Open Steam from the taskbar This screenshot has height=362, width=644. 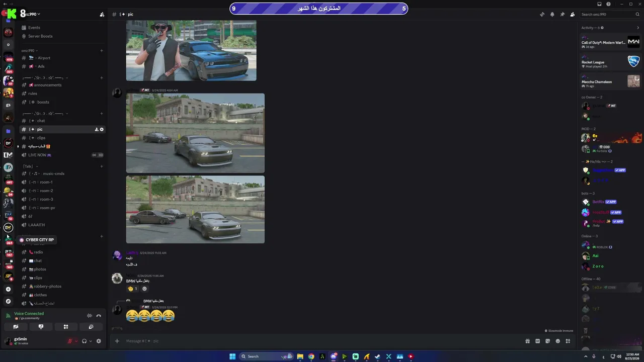(377, 356)
